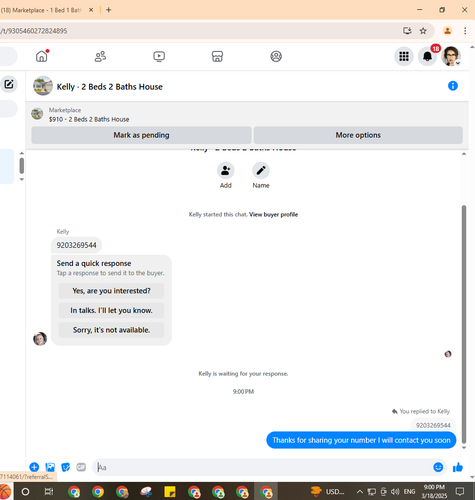The width and height of the screenshot is (475, 500).
Task: Open the volume speaker tray icon
Action: pyautogui.click(x=395, y=492)
